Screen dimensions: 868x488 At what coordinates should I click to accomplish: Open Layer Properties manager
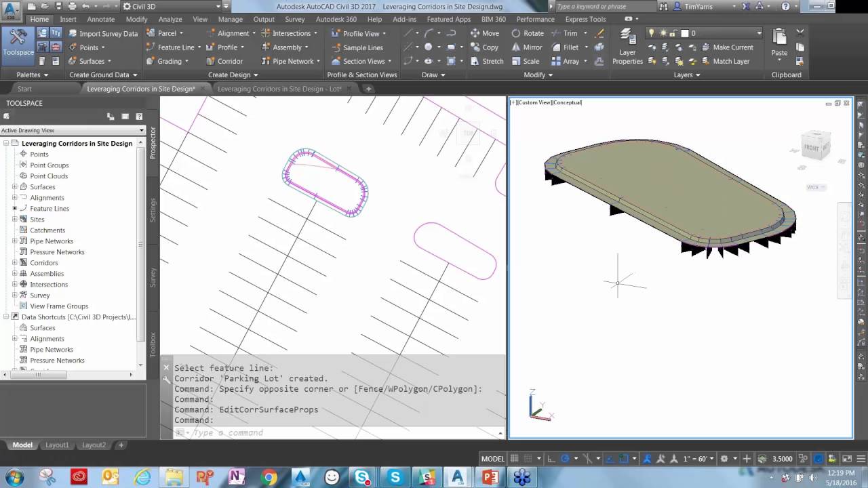[627, 47]
